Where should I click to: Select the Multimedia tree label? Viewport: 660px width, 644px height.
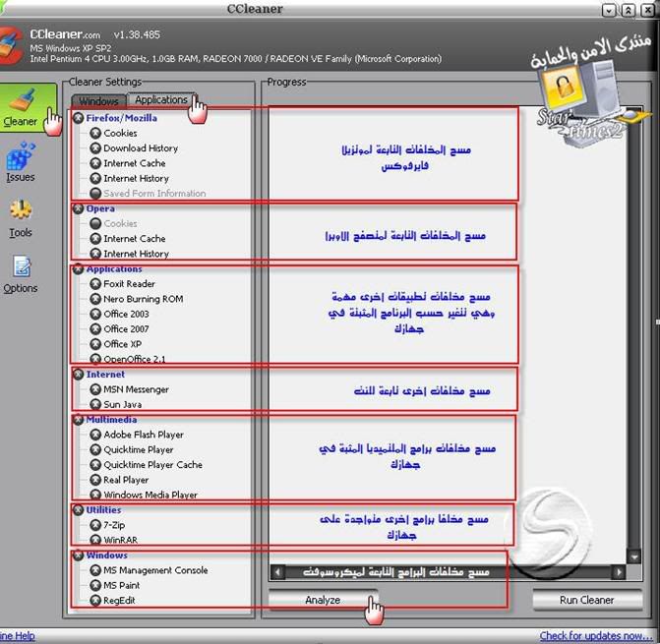pos(111,420)
